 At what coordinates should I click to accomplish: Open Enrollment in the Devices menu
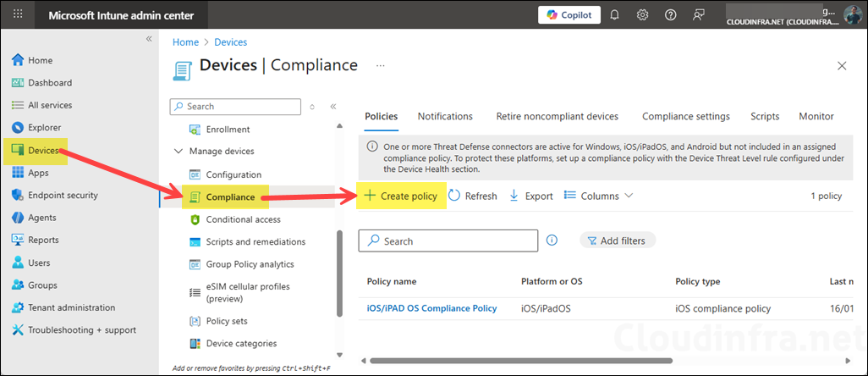coord(228,129)
